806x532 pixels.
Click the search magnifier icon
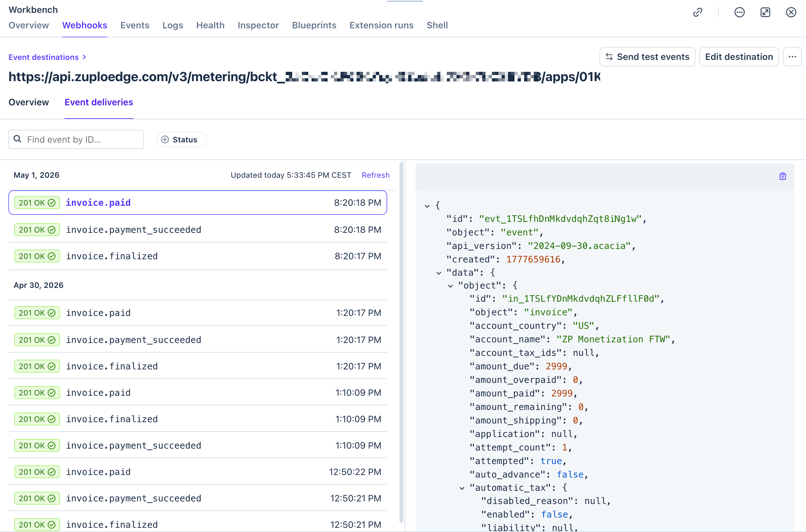tap(18, 139)
